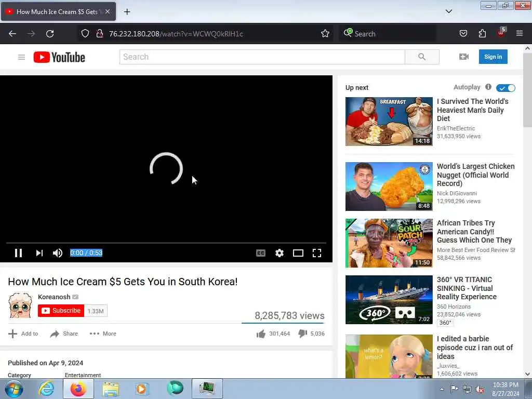
Task: Like the video thumbs up
Action: (261, 334)
